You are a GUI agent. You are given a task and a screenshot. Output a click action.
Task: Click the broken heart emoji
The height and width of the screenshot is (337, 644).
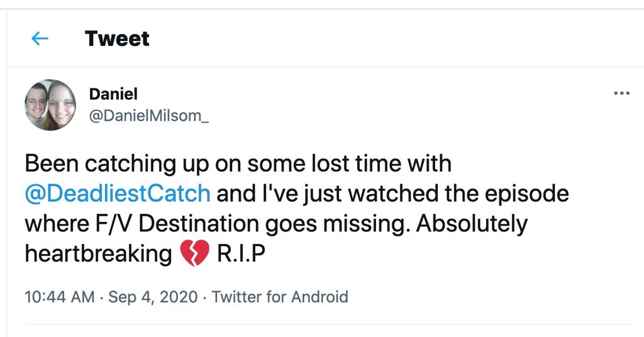[194, 254]
